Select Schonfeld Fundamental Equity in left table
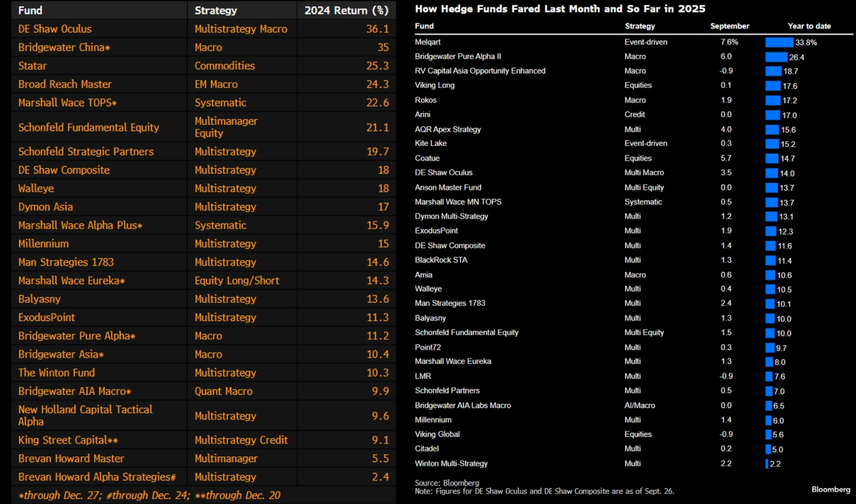856x504 pixels. pyautogui.click(x=89, y=127)
